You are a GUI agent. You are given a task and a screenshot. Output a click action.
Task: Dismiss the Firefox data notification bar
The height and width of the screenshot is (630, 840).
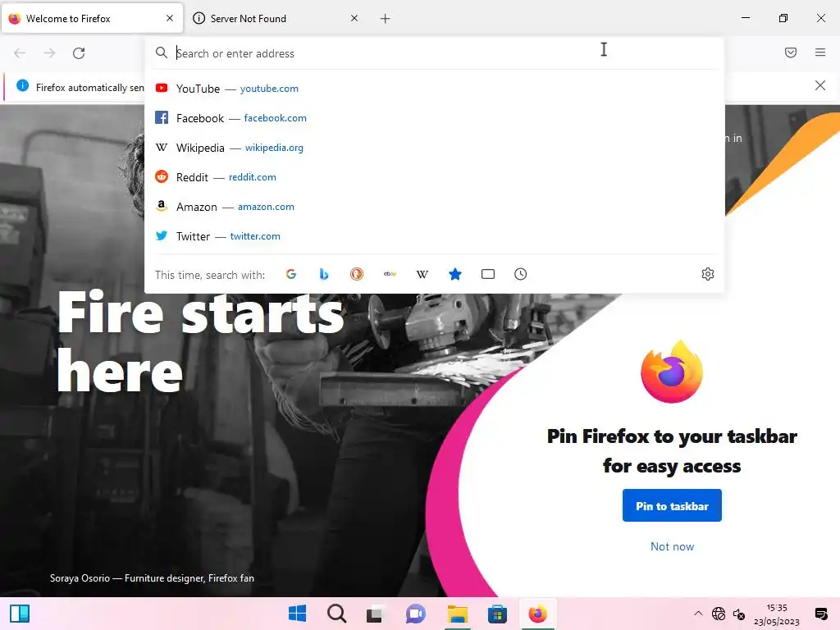coord(819,85)
